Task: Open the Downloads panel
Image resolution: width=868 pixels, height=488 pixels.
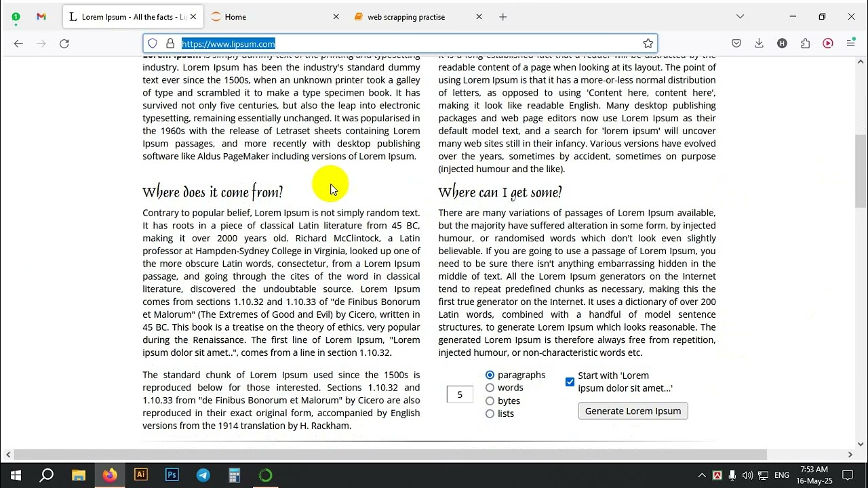Action: coord(759,43)
